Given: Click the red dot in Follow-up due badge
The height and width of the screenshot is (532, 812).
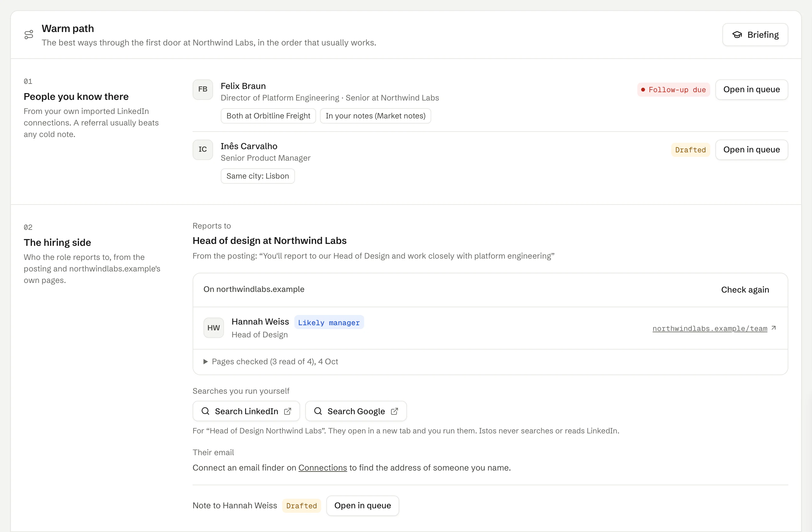Looking at the screenshot, I should tap(643, 89).
